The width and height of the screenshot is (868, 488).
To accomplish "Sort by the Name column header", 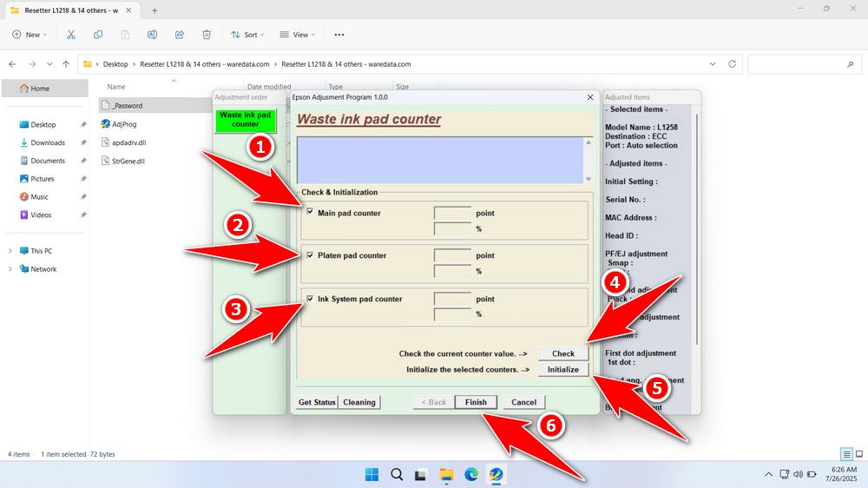I will (116, 87).
